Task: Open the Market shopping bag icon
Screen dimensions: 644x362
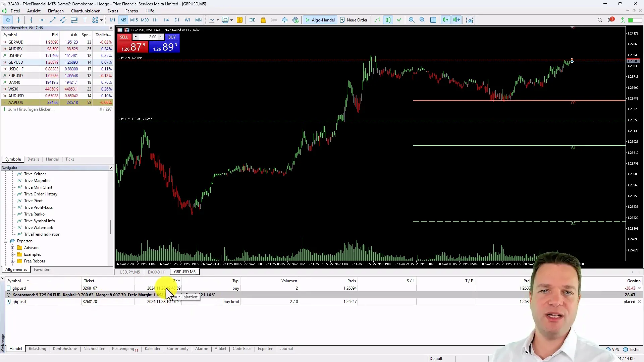Action: pos(263,20)
